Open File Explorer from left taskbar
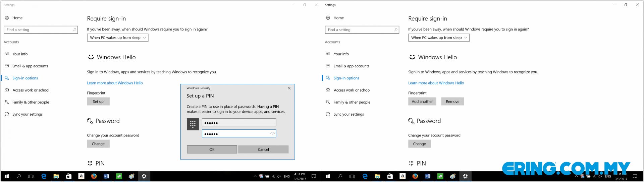The height and width of the screenshot is (182, 644). coord(56,176)
